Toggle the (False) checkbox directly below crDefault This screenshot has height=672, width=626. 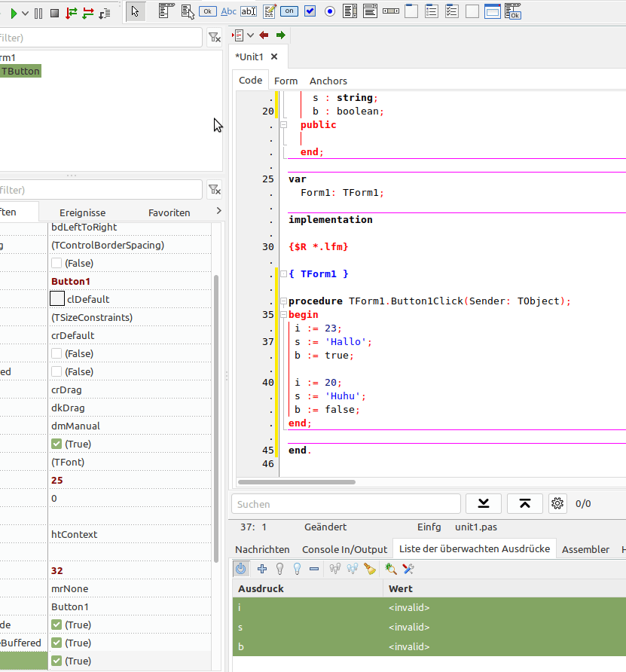(56, 353)
